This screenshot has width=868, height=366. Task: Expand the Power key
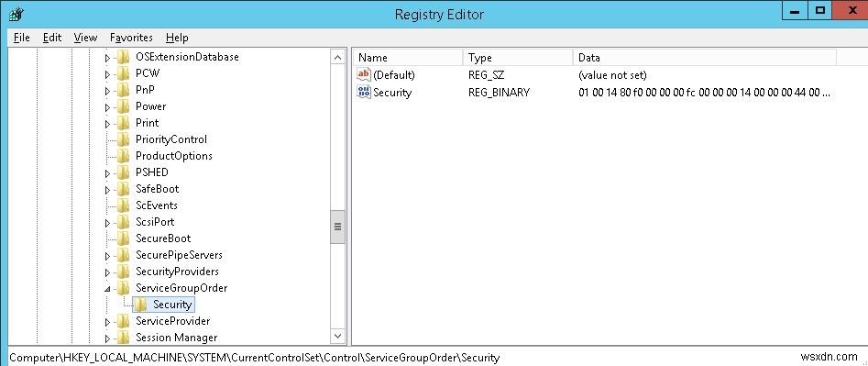(107, 107)
